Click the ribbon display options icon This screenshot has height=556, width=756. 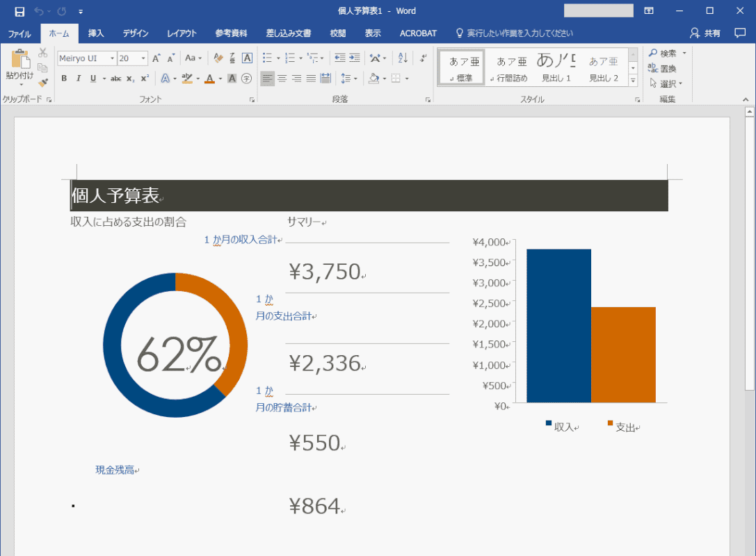click(649, 10)
